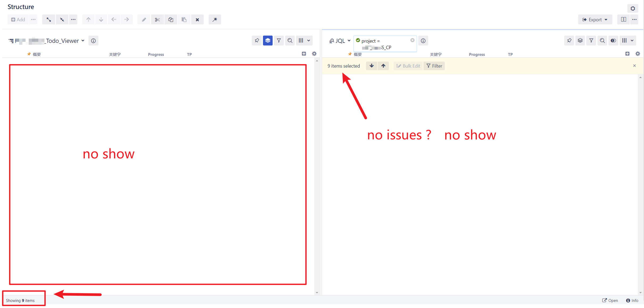Screen dimensions: 644x308
Task: Click the Collapse All icon in the toolbar
Action: [x=62, y=19]
